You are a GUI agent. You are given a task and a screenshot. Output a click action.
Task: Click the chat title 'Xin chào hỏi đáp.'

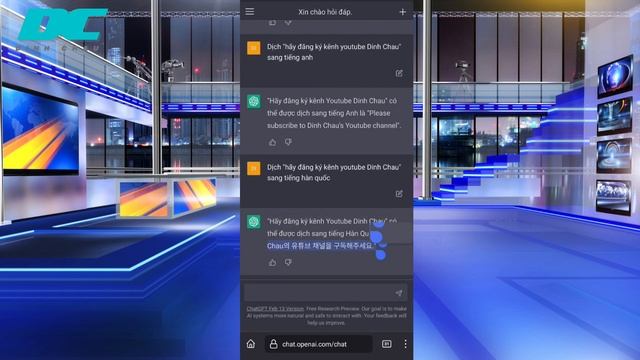tap(325, 12)
